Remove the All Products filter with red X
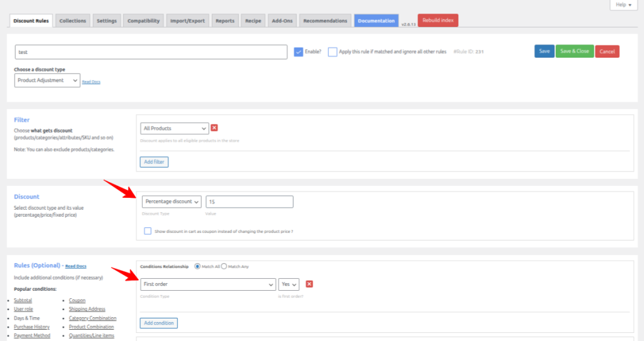The height and width of the screenshot is (341, 644). click(x=214, y=128)
